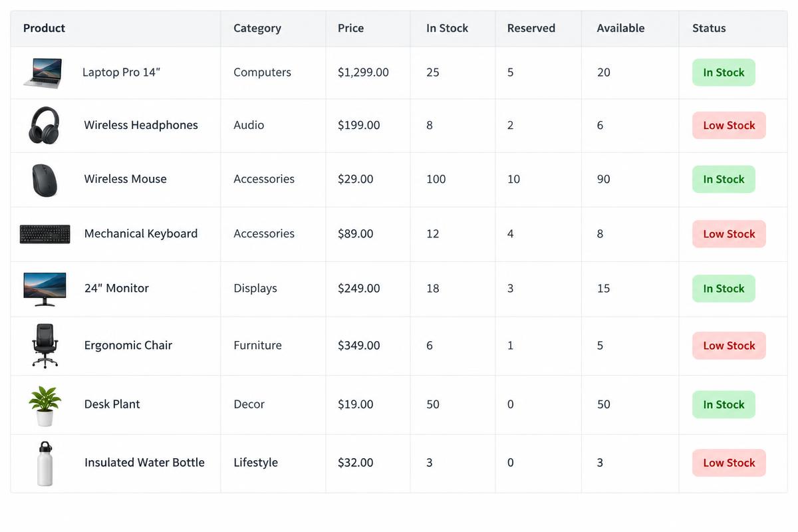Click the Low Stock badge for Wireless Headphones
The height and width of the screenshot is (532, 798).
[729, 125]
